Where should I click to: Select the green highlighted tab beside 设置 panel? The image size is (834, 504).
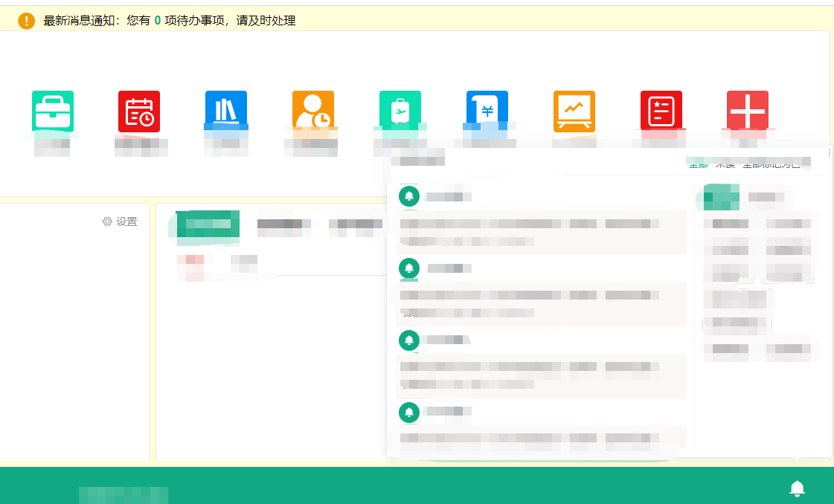click(208, 224)
